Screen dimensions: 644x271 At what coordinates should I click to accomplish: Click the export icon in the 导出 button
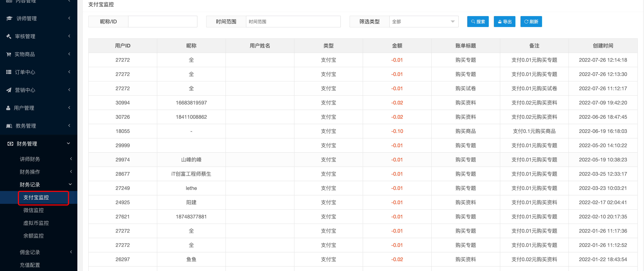pyautogui.click(x=500, y=22)
